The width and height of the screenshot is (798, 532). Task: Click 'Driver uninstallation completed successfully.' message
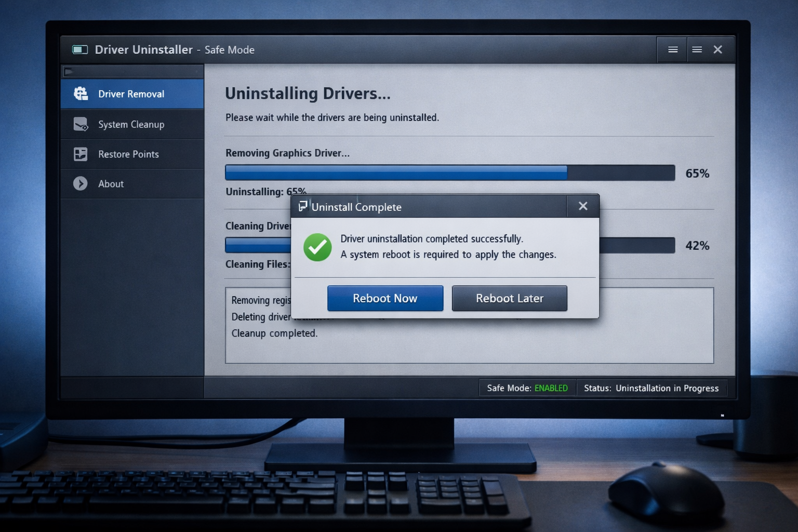(x=432, y=239)
